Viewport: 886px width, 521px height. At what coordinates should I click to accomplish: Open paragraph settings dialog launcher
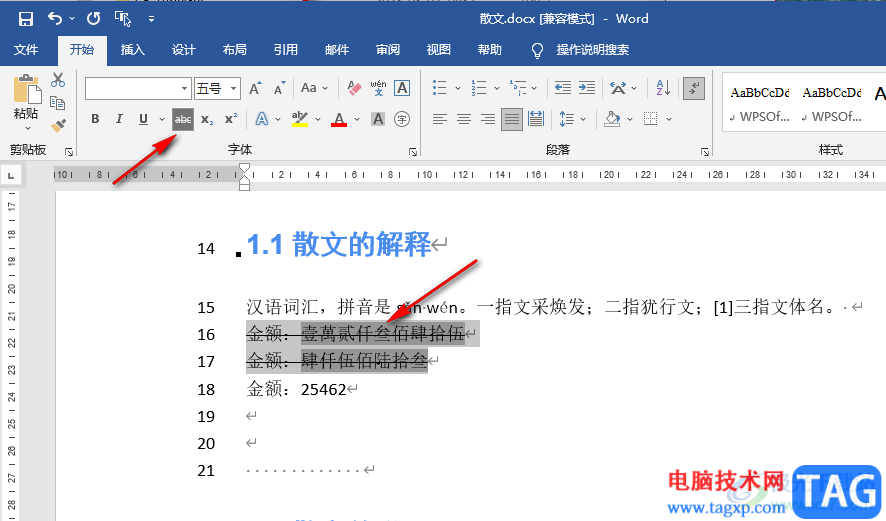coord(705,151)
